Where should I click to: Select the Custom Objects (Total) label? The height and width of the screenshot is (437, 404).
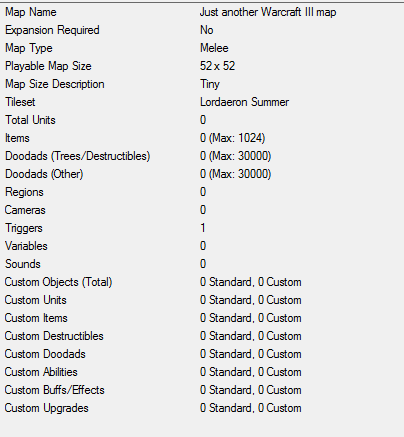pos(58,282)
